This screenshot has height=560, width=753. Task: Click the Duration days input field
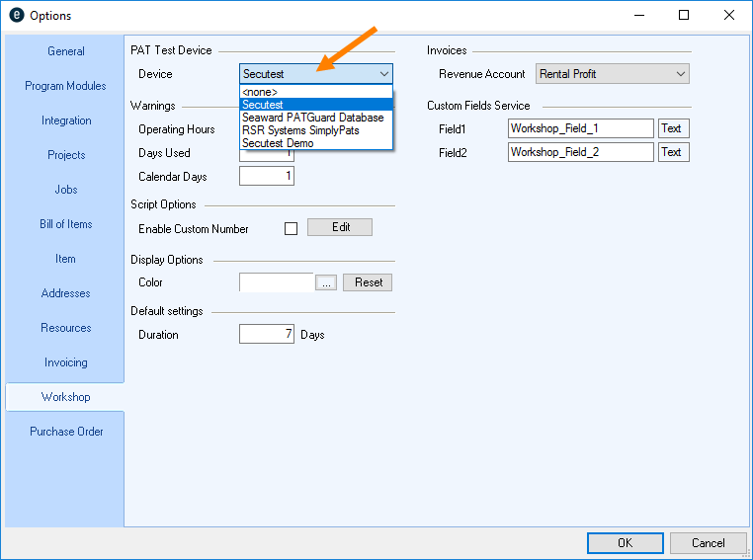[267, 335]
